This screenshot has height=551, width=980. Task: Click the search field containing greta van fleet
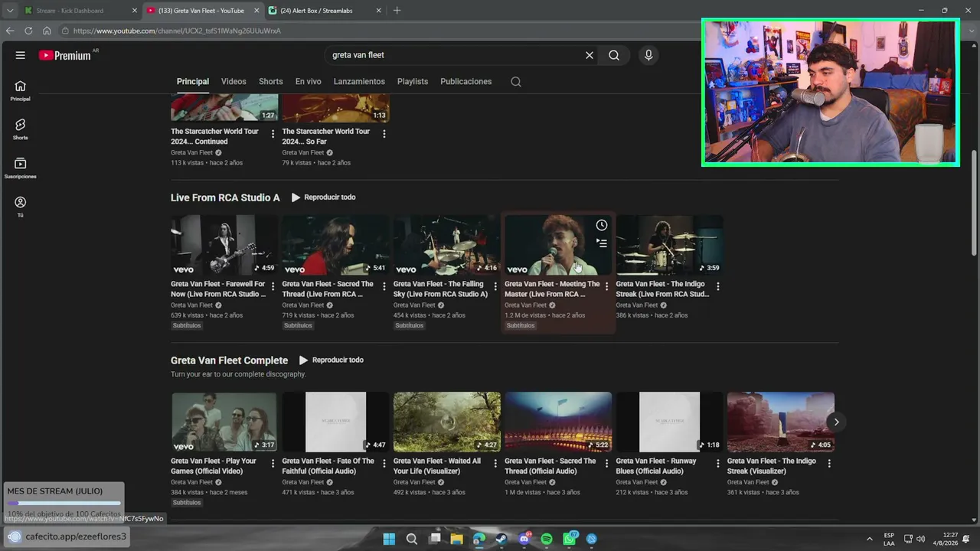coord(452,55)
